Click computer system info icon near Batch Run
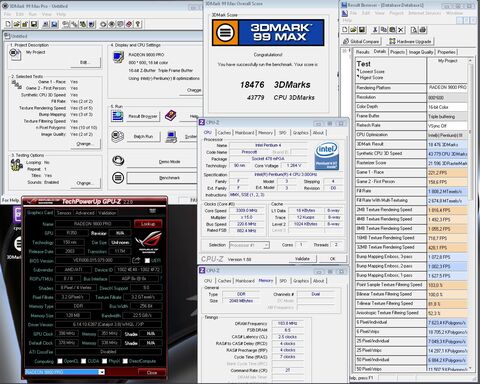 [x=171, y=137]
